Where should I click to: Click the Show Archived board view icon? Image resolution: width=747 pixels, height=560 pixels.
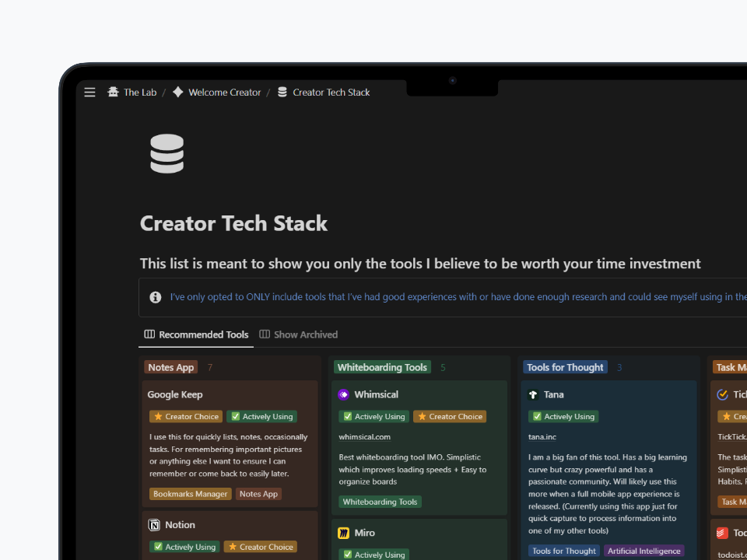pyautogui.click(x=265, y=334)
